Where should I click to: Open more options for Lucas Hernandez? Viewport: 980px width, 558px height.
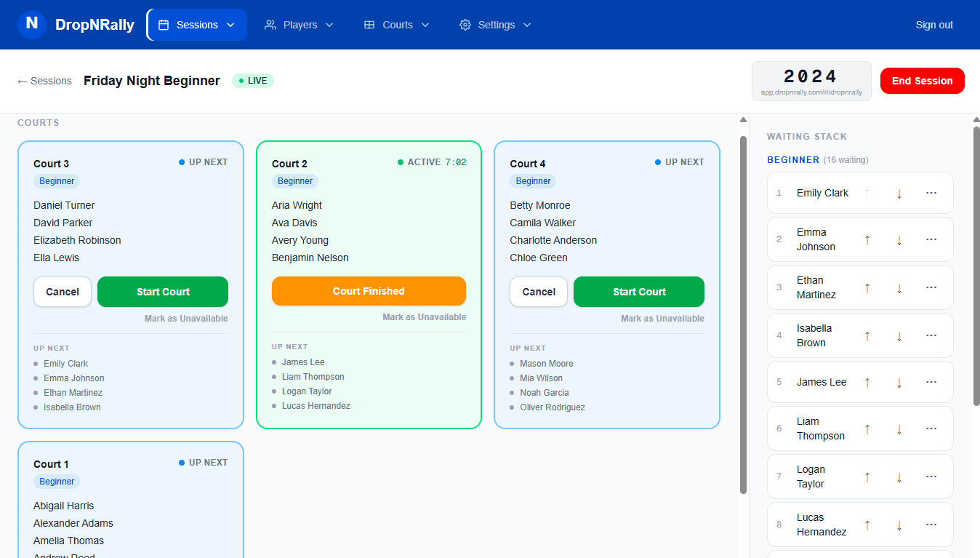point(931,525)
